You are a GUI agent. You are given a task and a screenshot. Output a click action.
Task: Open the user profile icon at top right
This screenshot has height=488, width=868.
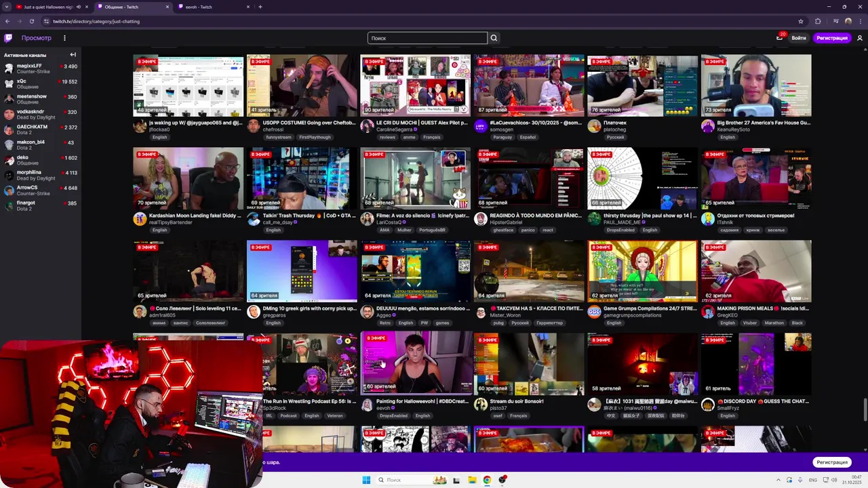(x=860, y=38)
